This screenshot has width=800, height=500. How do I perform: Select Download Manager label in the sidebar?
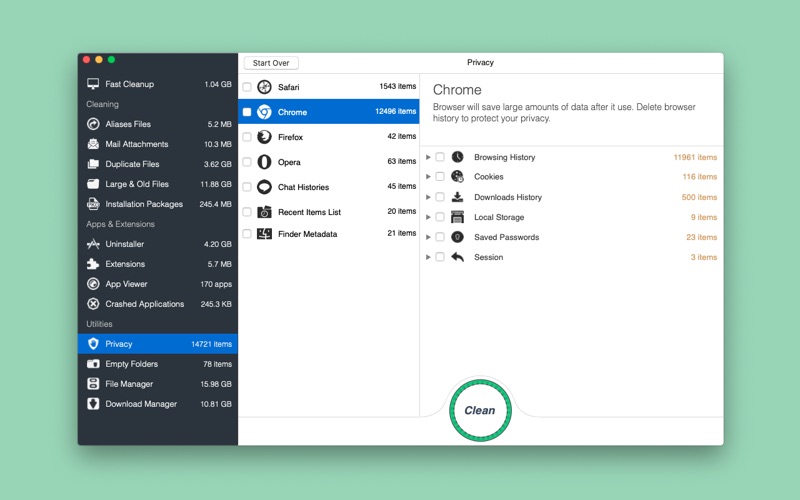pos(141,404)
